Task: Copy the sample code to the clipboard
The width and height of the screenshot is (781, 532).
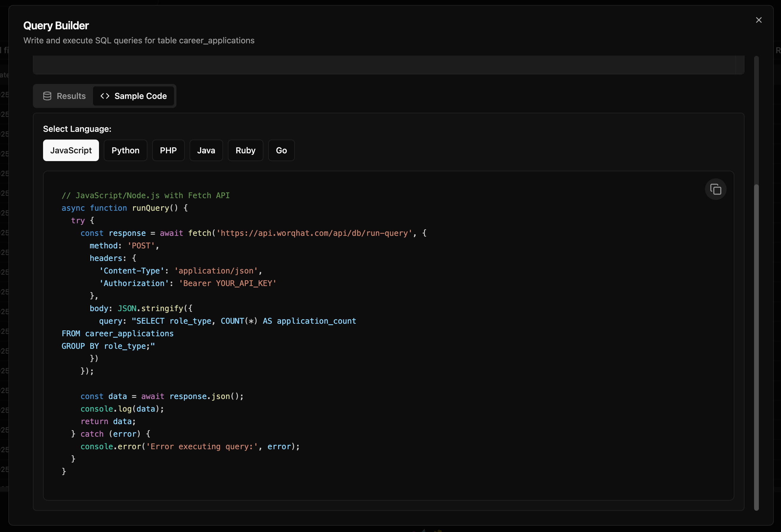Action: (716, 189)
